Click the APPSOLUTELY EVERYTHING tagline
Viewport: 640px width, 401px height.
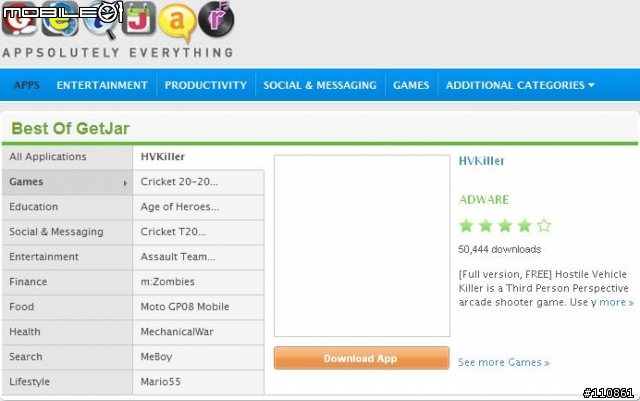tap(118, 53)
